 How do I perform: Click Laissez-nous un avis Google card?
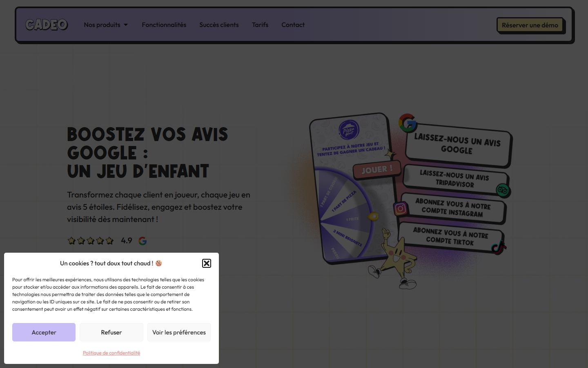(x=458, y=145)
